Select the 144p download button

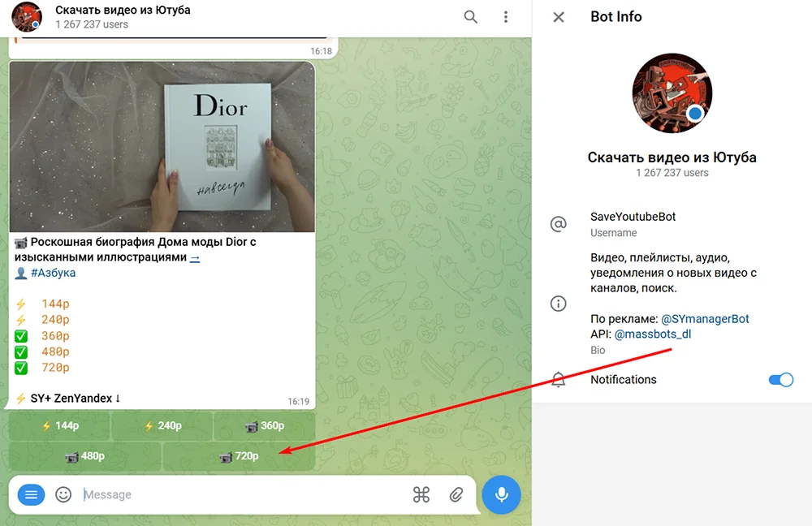(x=60, y=426)
